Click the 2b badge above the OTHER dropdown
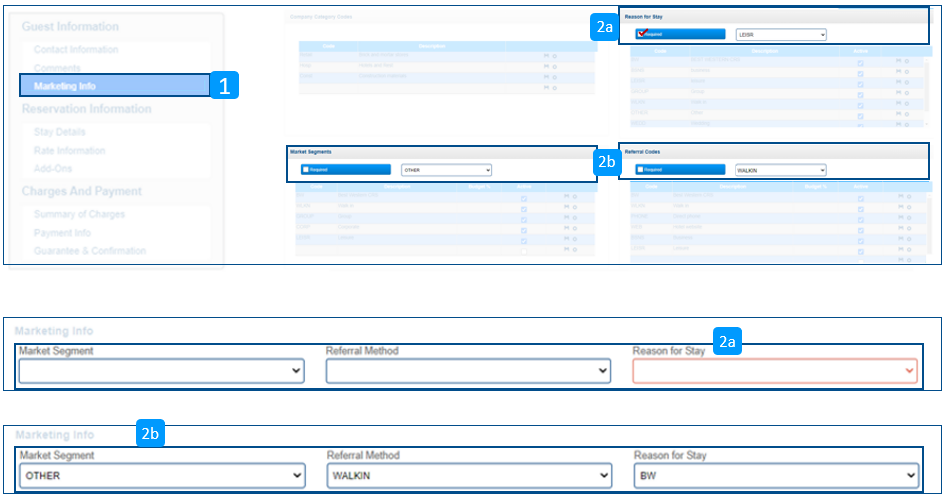 click(150, 435)
